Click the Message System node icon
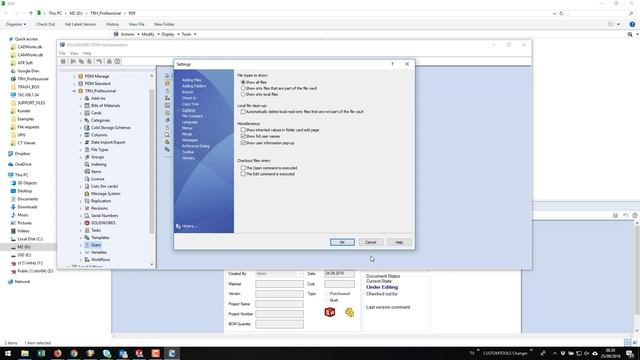The width and height of the screenshot is (640, 360). pyautogui.click(x=87, y=193)
